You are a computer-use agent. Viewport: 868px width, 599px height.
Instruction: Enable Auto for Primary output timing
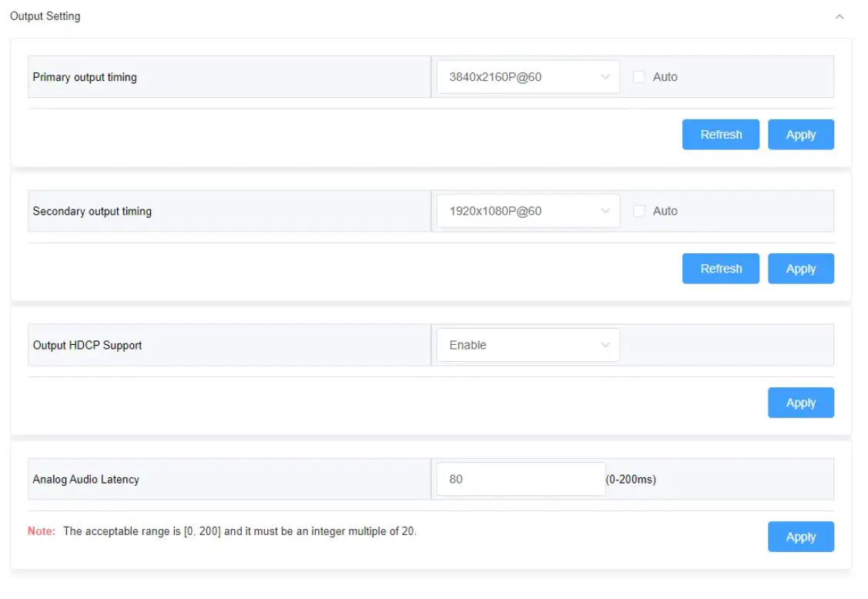pos(638,77)
